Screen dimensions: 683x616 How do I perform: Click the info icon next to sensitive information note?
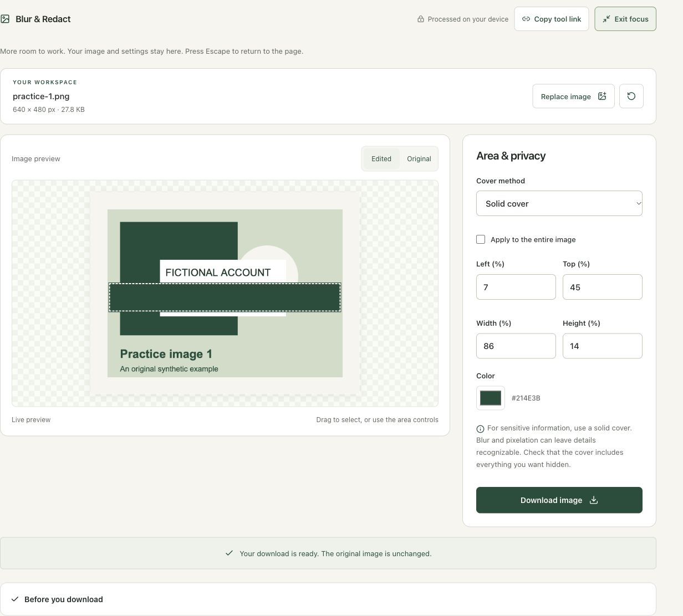480,429
